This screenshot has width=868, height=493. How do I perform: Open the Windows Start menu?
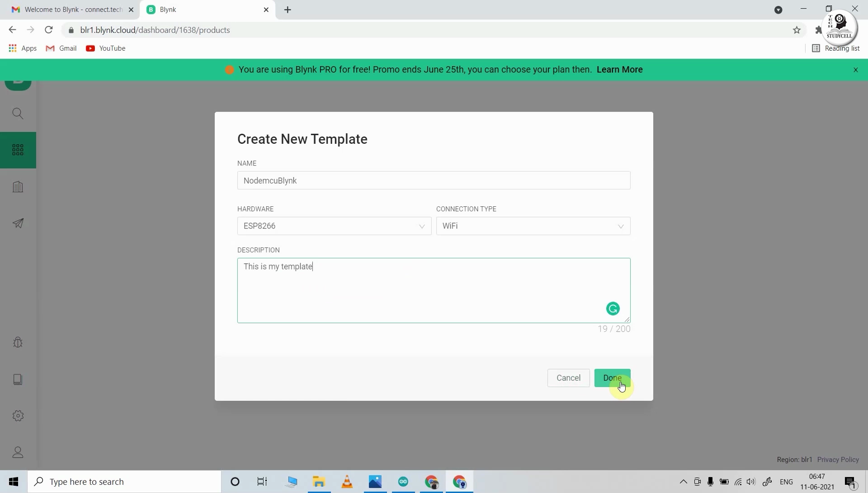14,482
